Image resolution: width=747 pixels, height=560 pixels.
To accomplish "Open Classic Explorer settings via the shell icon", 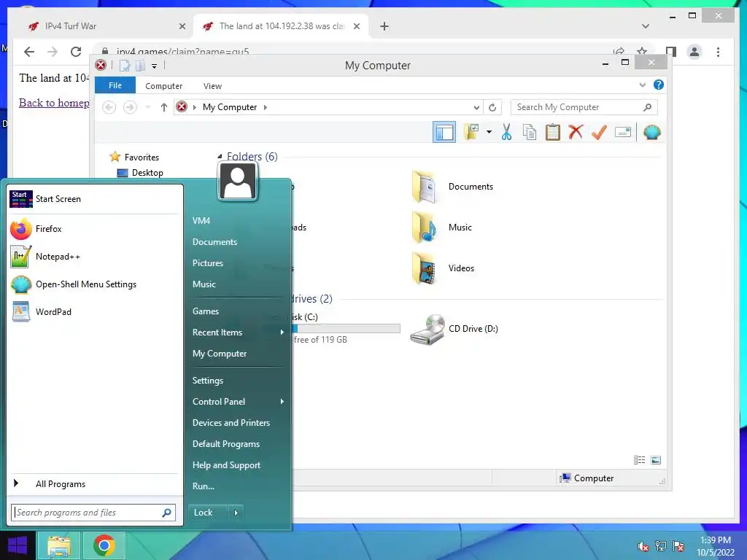I will [x=651, y=132].
